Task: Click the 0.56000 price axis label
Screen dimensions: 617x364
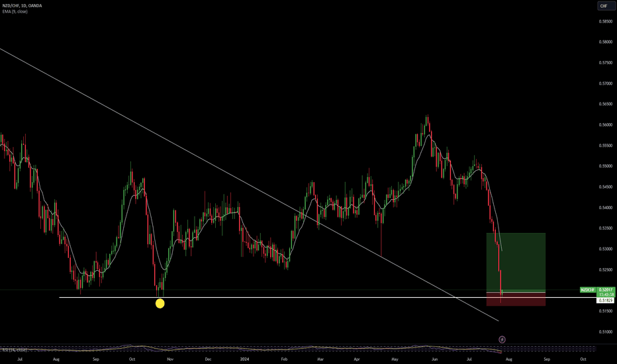Action: pyautogui.click(x=605, y=124)
